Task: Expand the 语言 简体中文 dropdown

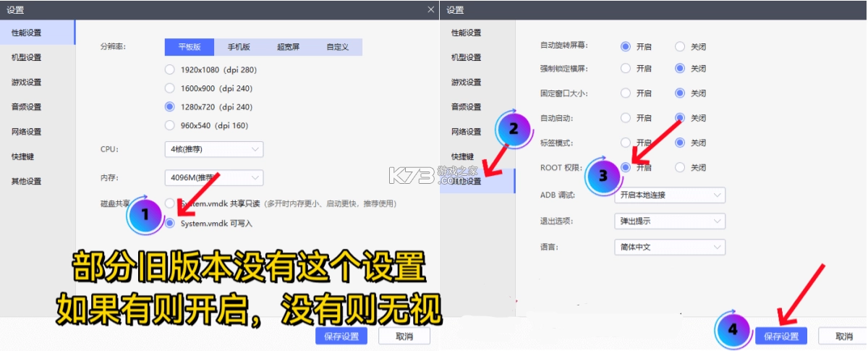Action: pyautogui.click(x=669, y=247)
